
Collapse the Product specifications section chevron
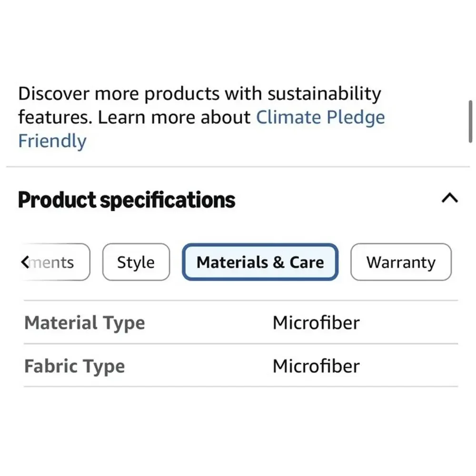(450, 198)
